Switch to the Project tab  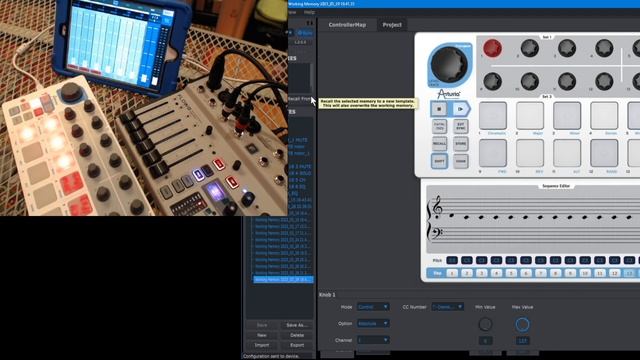(x=392, y=25)
